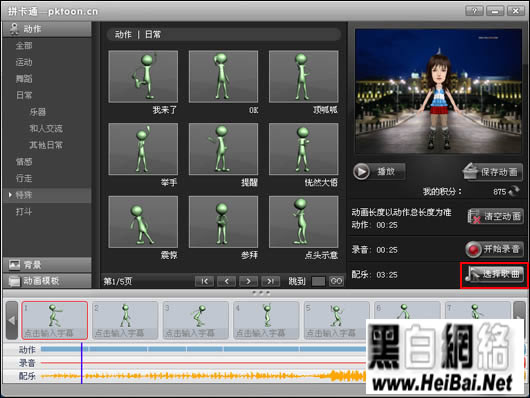This screenshot has height=398, width=530.
Task: Close the 拼卡通 window
Action: tap(516, 11)
